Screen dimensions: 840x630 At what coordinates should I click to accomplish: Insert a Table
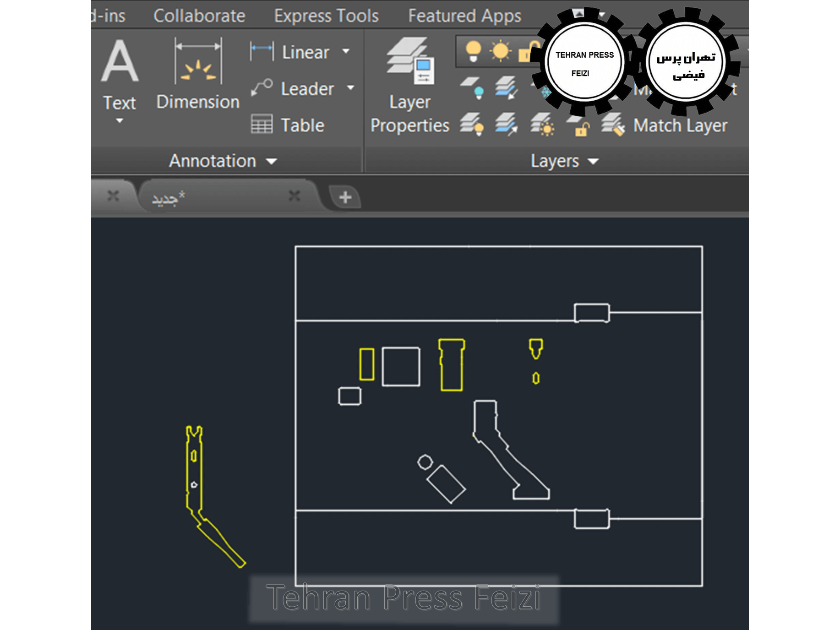click(288, 125)
